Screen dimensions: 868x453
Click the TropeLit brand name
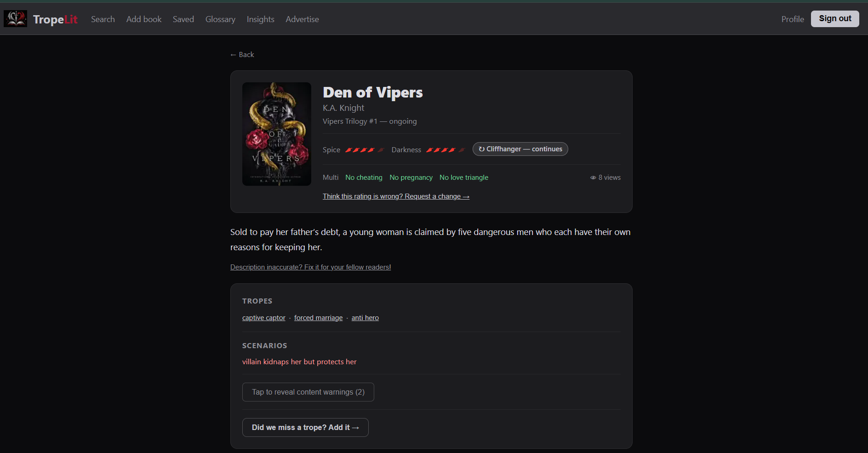55,19
